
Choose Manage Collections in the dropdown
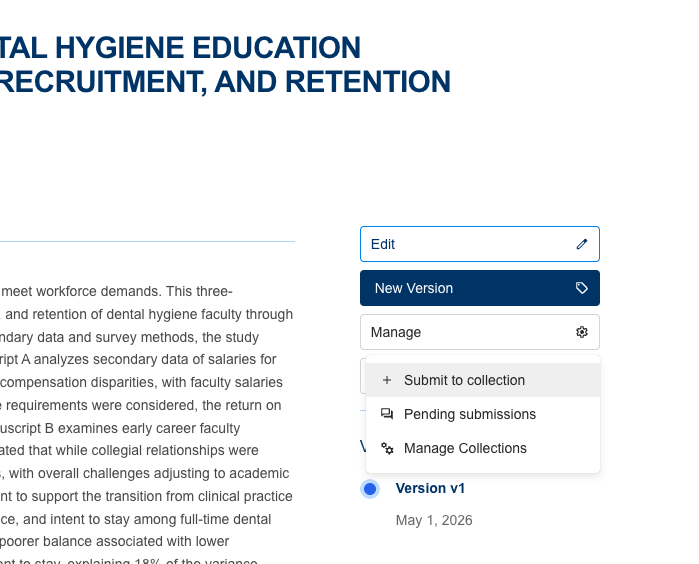483,448
